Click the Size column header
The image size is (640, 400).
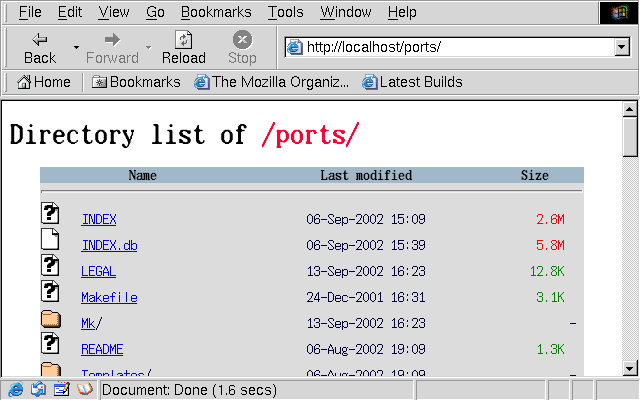pos(534,176)
